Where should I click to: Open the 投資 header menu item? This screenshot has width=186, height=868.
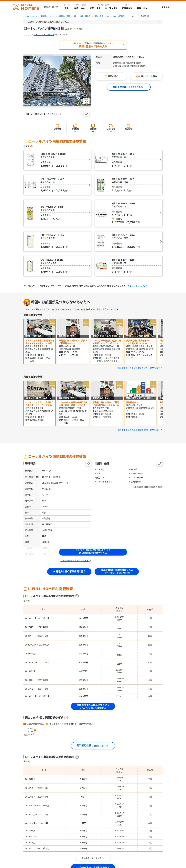(139, 8)
